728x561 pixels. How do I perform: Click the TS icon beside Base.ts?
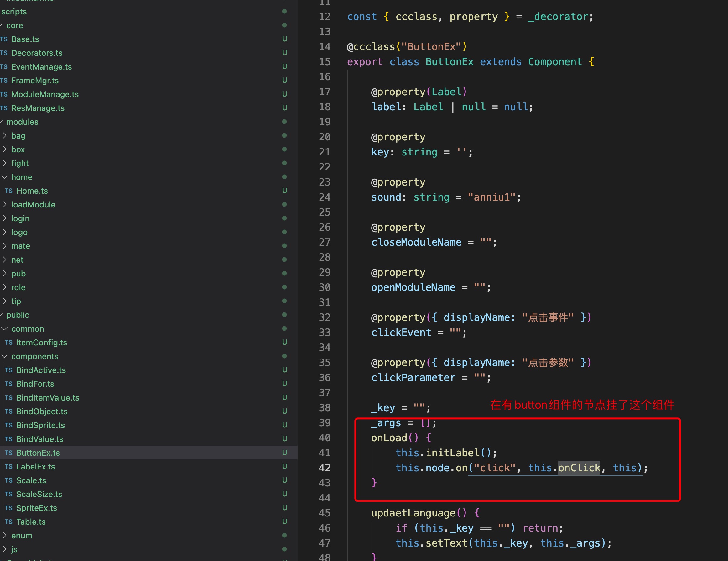4,39
